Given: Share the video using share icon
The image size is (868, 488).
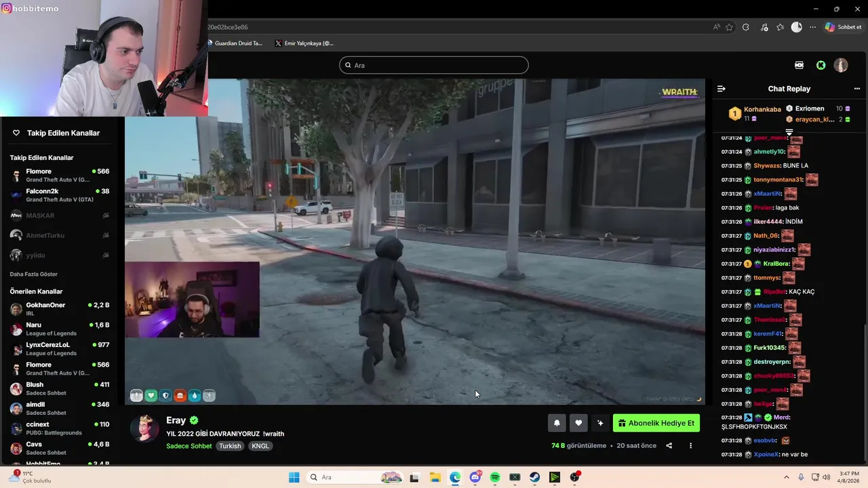Looking at the screenshot, I should pyautogui.click(x=669, y=445).
